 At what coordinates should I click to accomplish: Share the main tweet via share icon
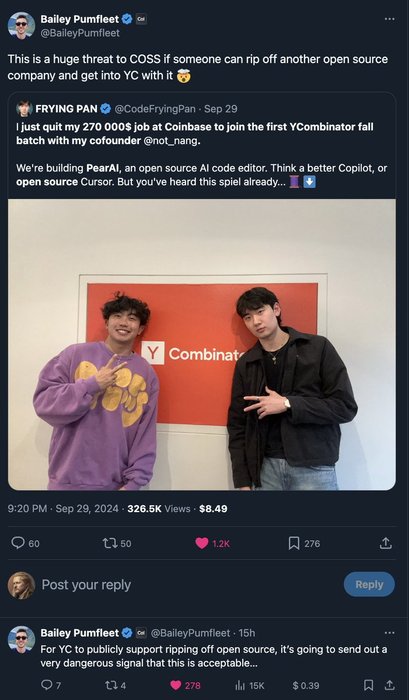pyautogui.click(x=385, y=543)
